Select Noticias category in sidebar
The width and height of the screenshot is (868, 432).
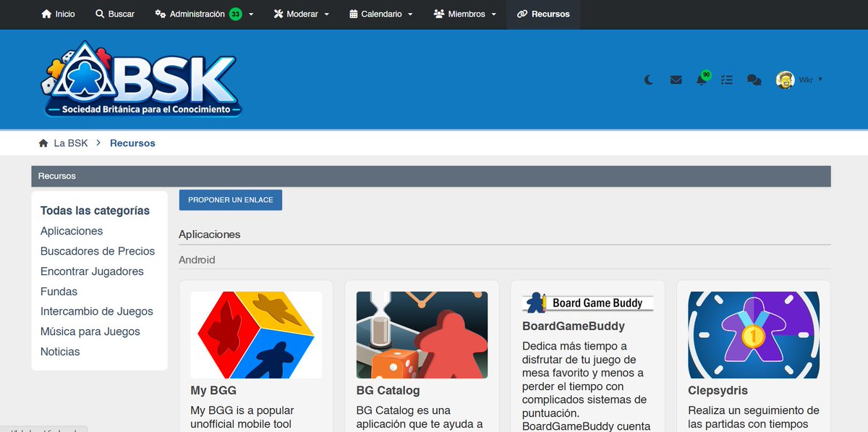[x=60, y=352]
